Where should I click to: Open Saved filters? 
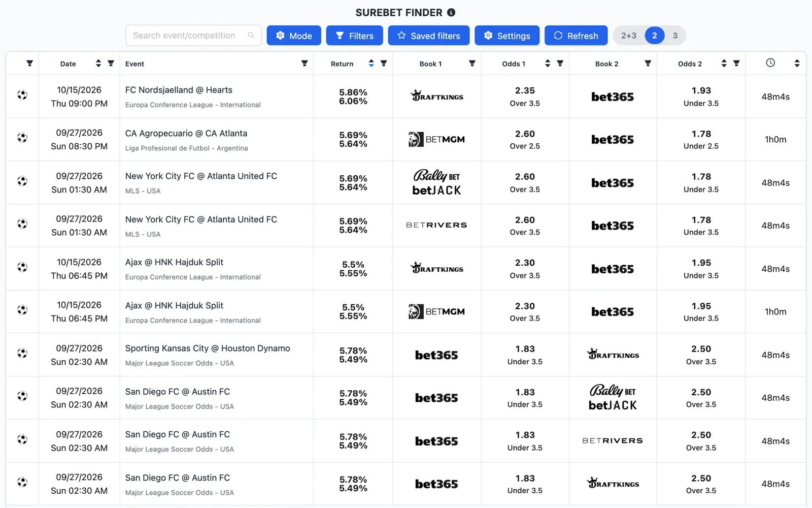pyautogui.click(x=429, y=36)
